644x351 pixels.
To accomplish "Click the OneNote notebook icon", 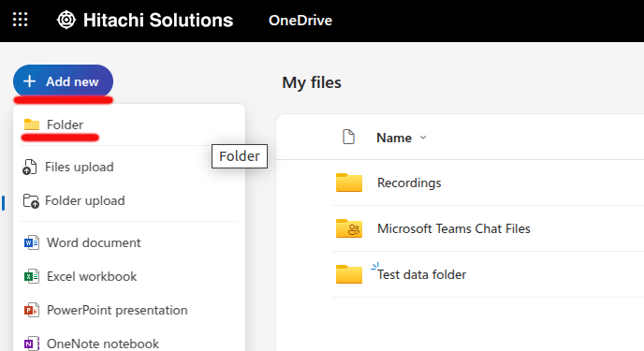I will [32, 344].
